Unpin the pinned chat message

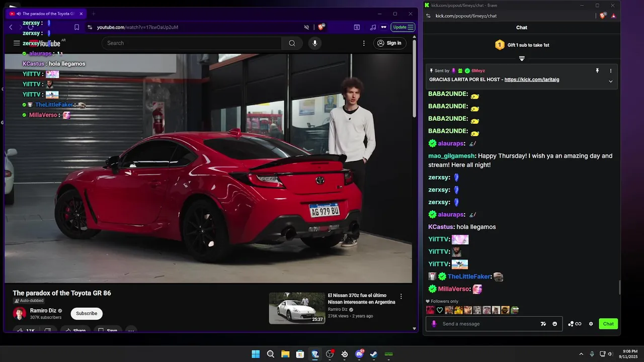[x=597, y=71]
